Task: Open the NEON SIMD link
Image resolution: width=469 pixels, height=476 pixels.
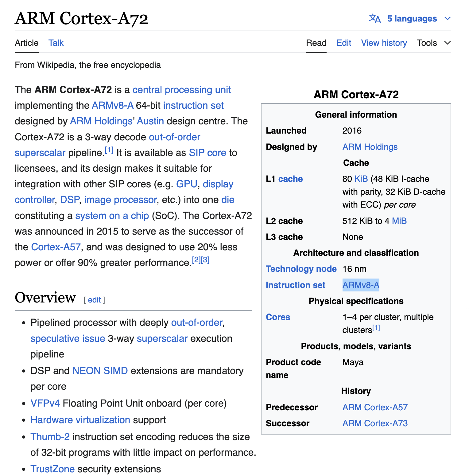Action: click(x=100, y=371)
